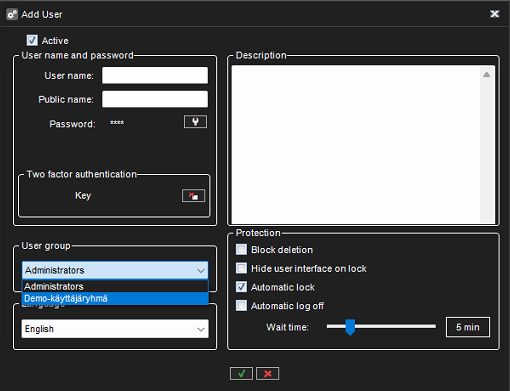Click the red X cancel button
This screenshot has width=510, height=391.
(x=268, y=374)
